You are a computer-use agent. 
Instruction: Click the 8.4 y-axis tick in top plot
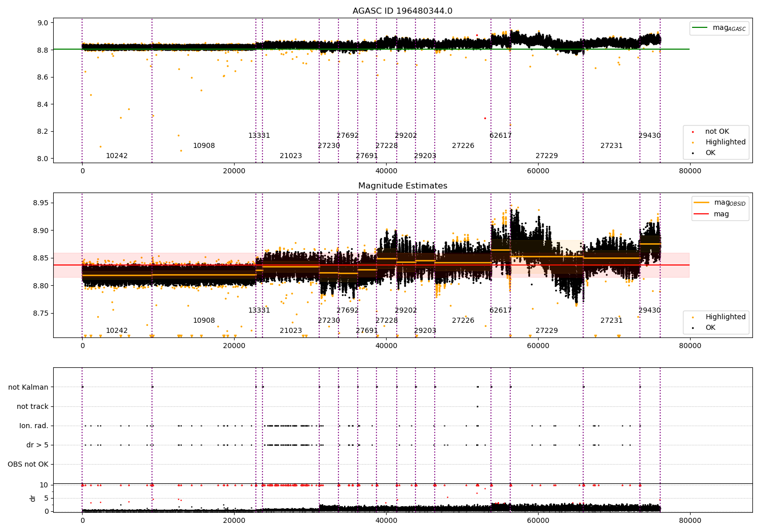click(43, 104)
